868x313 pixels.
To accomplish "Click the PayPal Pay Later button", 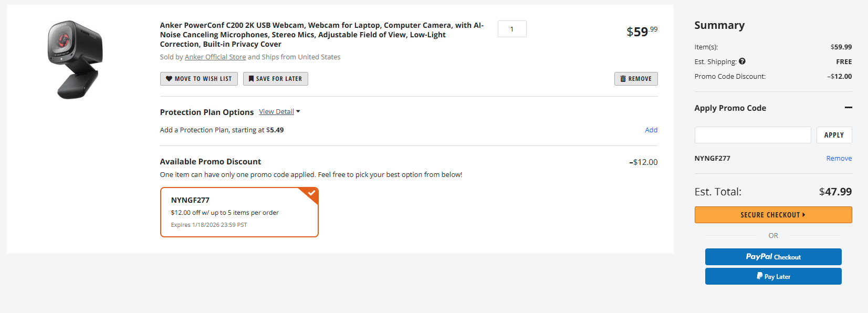I will click(773, 276).
